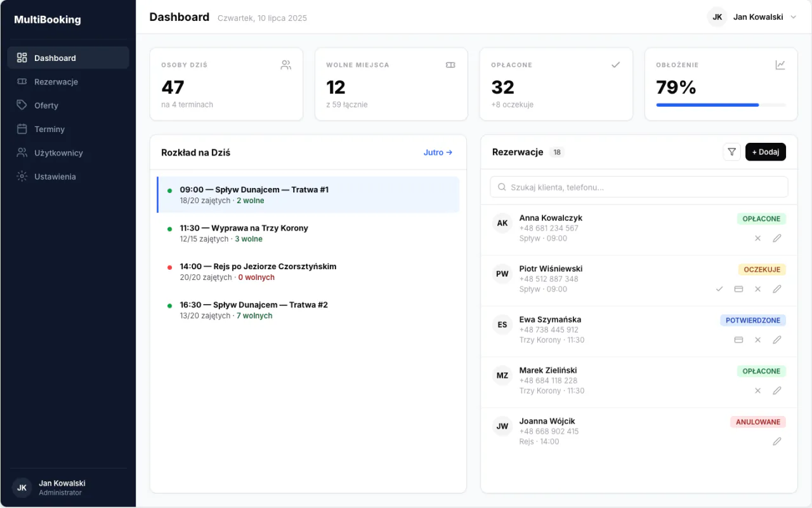Go to Dashboard in the sidebar
Viewport: 812px width, 508px height.
tap(68, 58)
